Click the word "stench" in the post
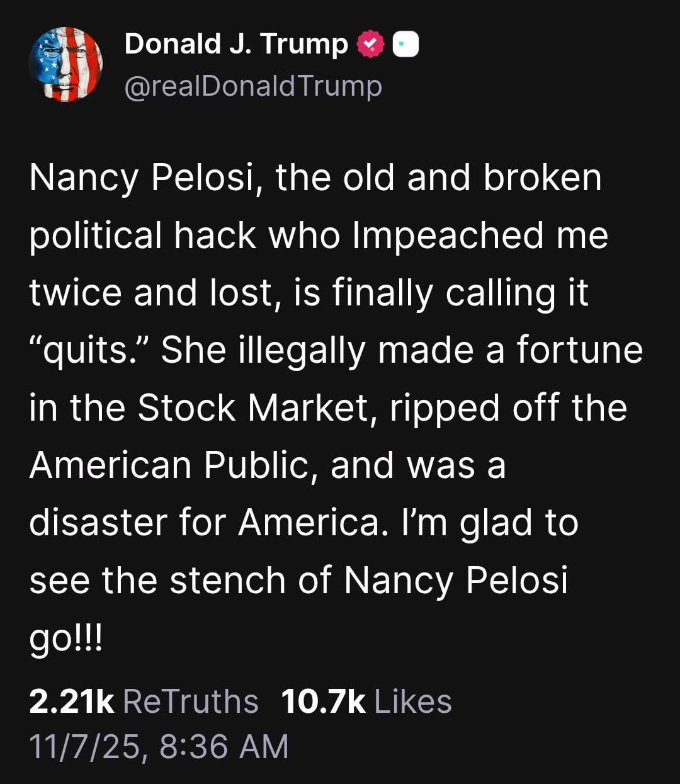This screenshot has height=784, width=680. click(x=228, y=580)
